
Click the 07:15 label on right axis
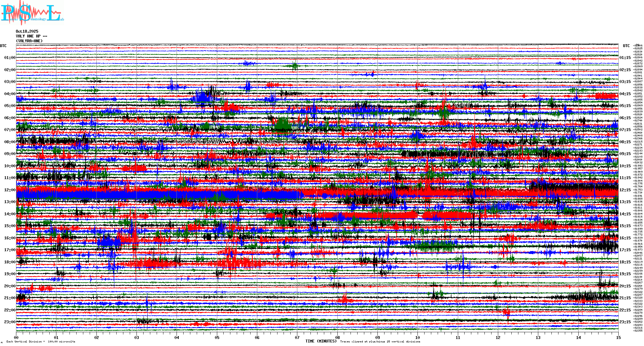click(x=625, y=130)
